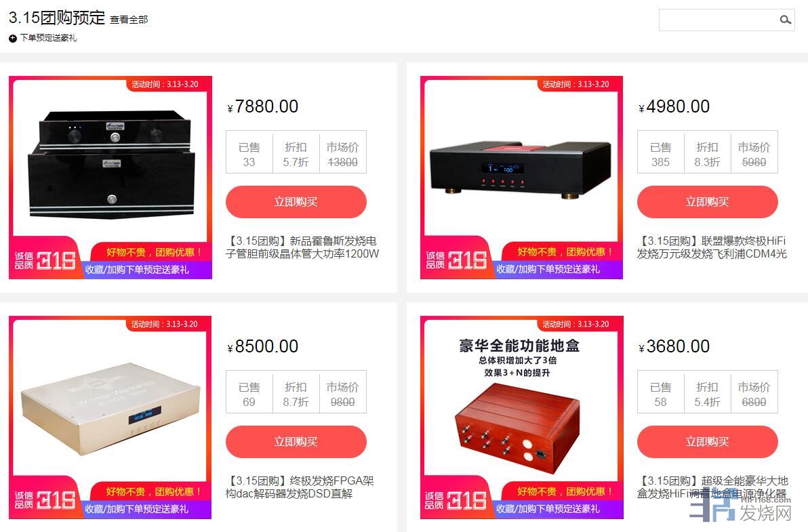The height and width of the screenshot is (532, 808).
Task: Click the 7880.00 price of the amplifier
Action: click(263, 106)
